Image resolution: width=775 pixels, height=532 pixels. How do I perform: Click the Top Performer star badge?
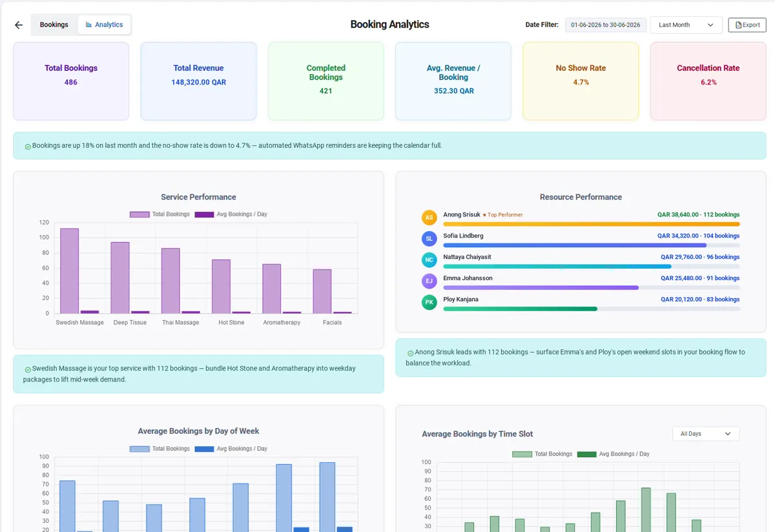click(x=502, y=215)
